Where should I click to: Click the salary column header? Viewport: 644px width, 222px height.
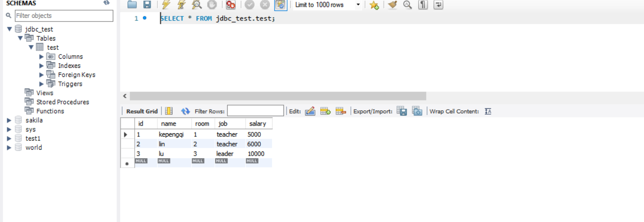pyautogui.click(x=259, y=123)
